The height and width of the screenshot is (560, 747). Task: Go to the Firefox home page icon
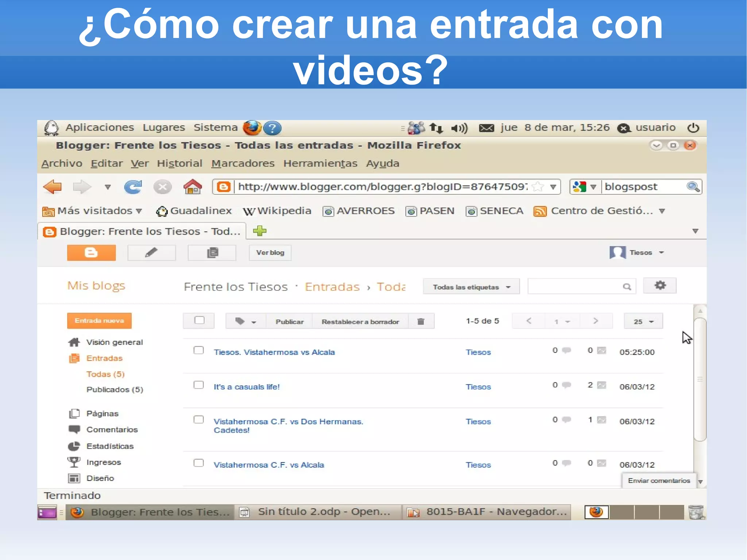point(192,187)
